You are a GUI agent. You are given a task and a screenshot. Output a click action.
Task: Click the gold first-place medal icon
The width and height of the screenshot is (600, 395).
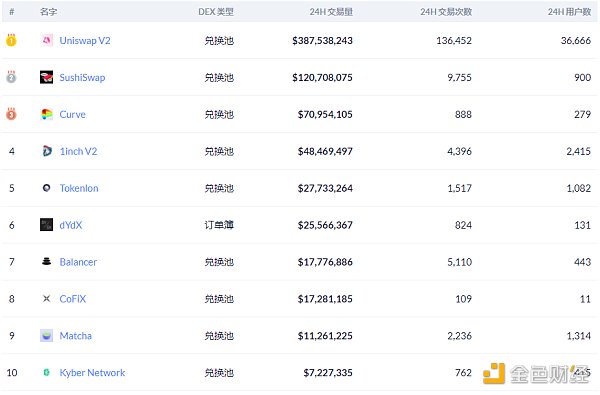tap(11, 40)
